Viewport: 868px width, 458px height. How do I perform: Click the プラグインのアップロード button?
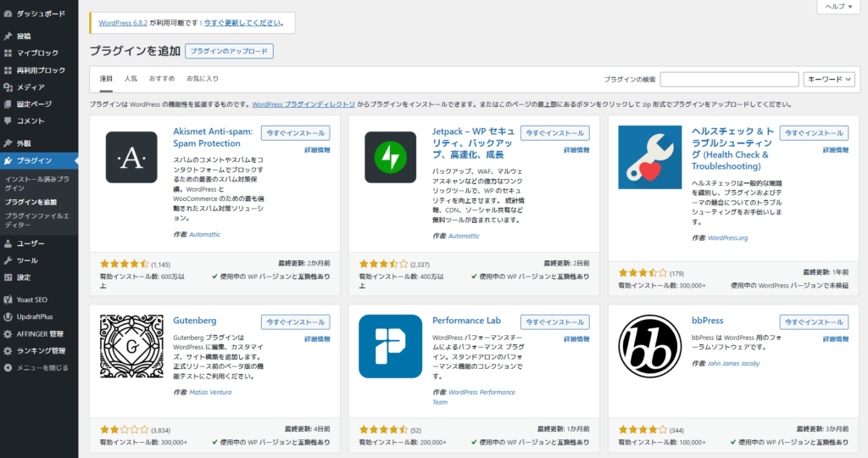pos(229,52)
